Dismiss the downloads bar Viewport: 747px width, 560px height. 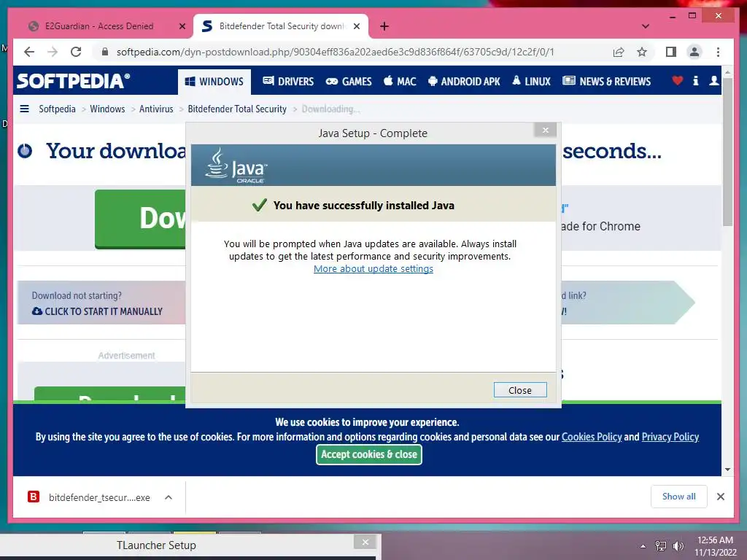[720, 497]
